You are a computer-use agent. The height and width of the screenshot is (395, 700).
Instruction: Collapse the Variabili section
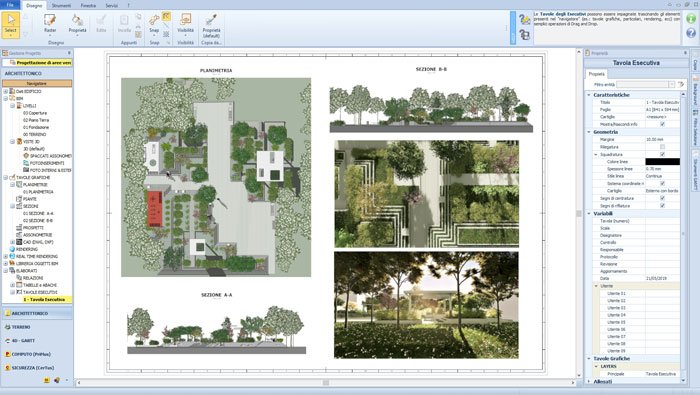(x=589, y=214)
